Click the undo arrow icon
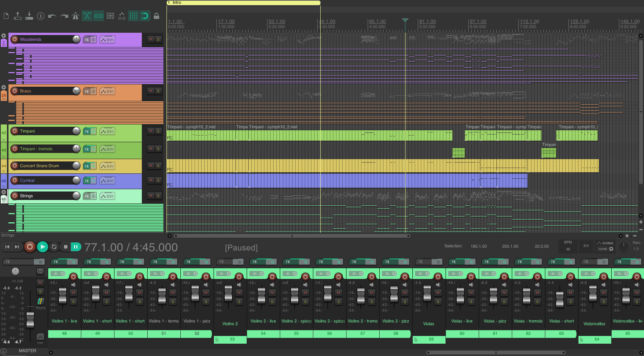 point(52,16)
